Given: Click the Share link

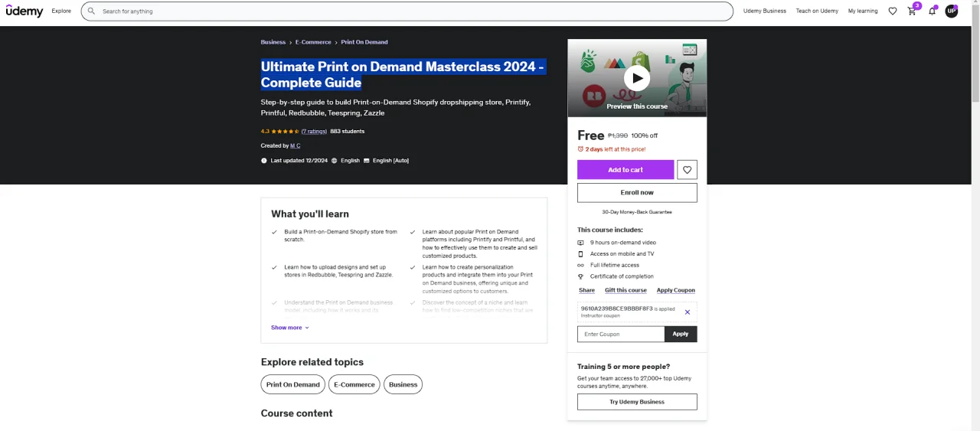Looking at the screenshot, I should pyautogui.click(x=586, y=290).
